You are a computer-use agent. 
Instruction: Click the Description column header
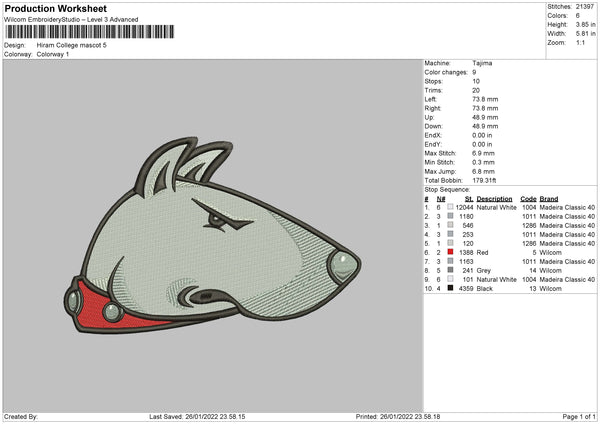coord(494,199)
